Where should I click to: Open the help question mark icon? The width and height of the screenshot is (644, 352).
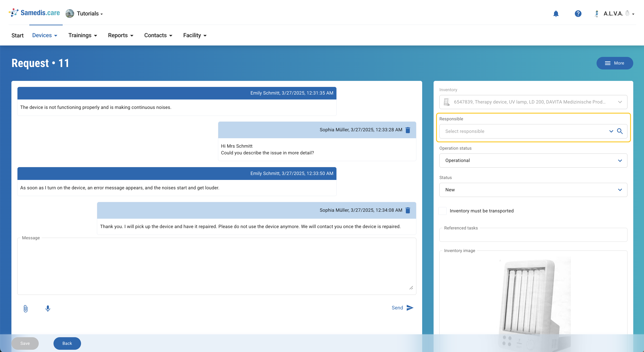pyautogui.click(x=578, y=13)
